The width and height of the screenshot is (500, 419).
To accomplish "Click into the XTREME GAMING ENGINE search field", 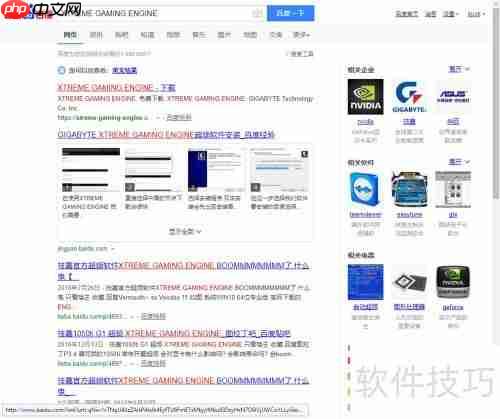I will point(160,13).
